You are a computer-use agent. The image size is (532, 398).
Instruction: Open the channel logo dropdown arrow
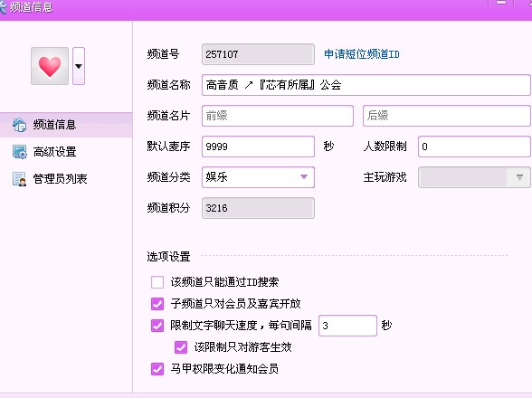pos(79,66)
